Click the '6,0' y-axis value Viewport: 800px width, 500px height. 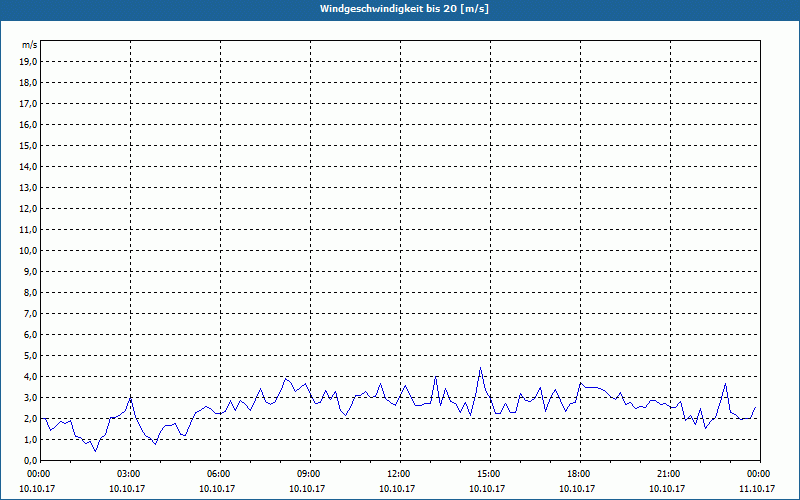[30, 335]
